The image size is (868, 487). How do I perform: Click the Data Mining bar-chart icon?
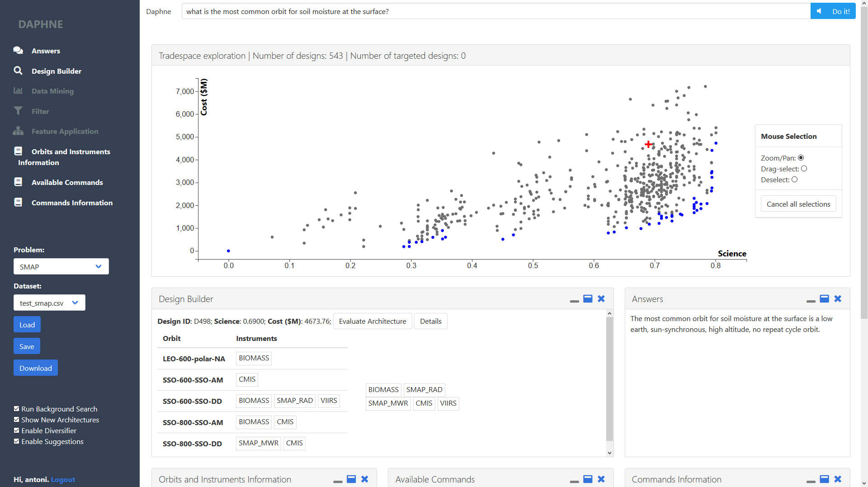[x=18, y=90]
